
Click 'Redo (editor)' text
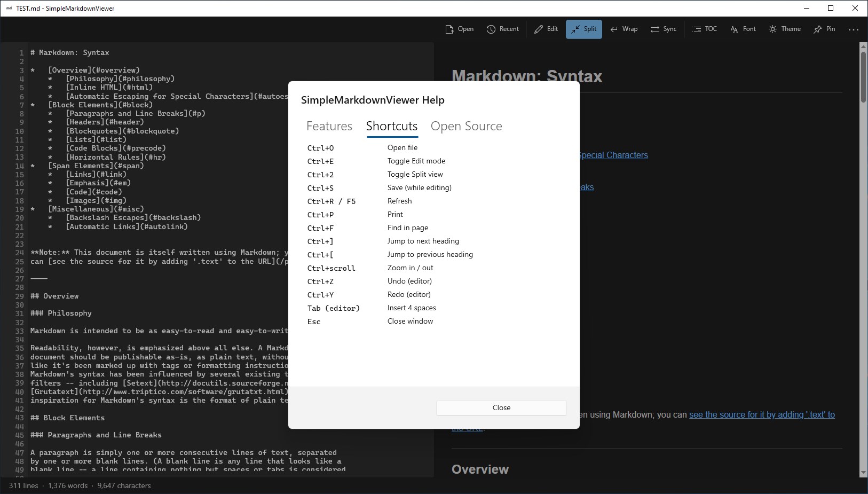pyautogui.click(x=409, y=294)
